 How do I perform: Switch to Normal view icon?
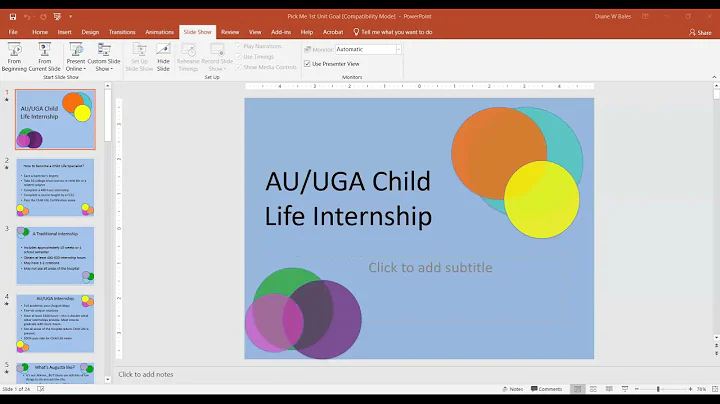577,389
